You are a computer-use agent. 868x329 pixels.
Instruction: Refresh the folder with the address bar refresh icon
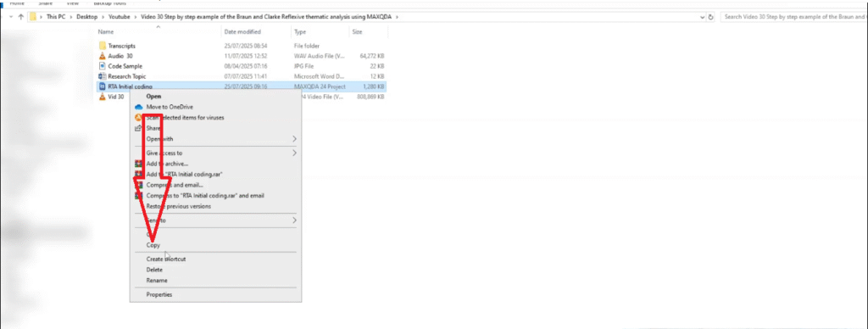[711, 17]
